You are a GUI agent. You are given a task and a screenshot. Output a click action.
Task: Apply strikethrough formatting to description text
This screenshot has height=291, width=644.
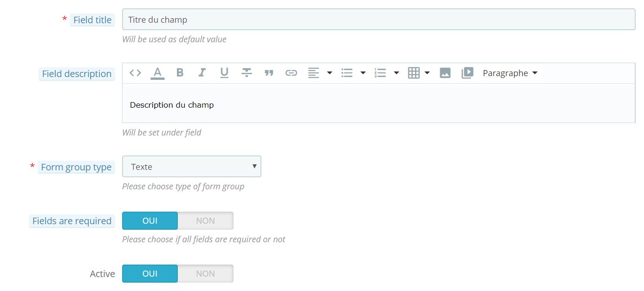(247, 72)
